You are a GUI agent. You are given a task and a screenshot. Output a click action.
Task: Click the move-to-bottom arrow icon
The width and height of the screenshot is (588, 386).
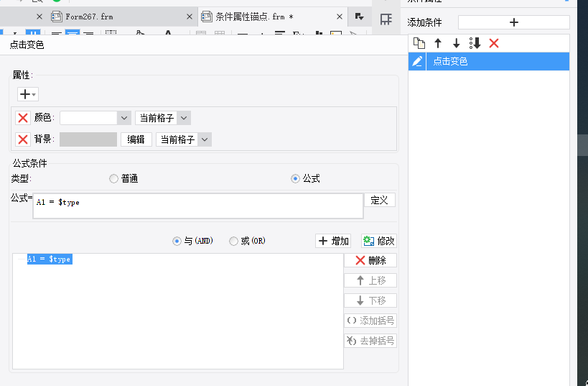click(475, 44)
